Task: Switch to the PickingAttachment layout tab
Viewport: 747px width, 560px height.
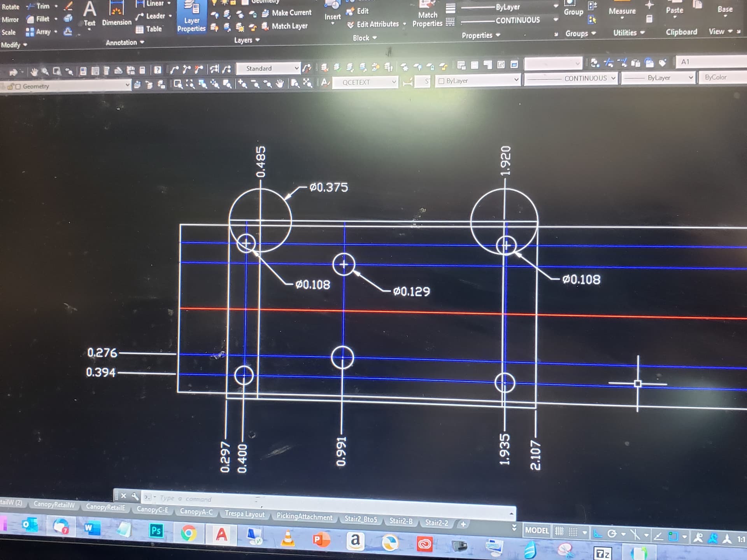Action: pos(304,516)
